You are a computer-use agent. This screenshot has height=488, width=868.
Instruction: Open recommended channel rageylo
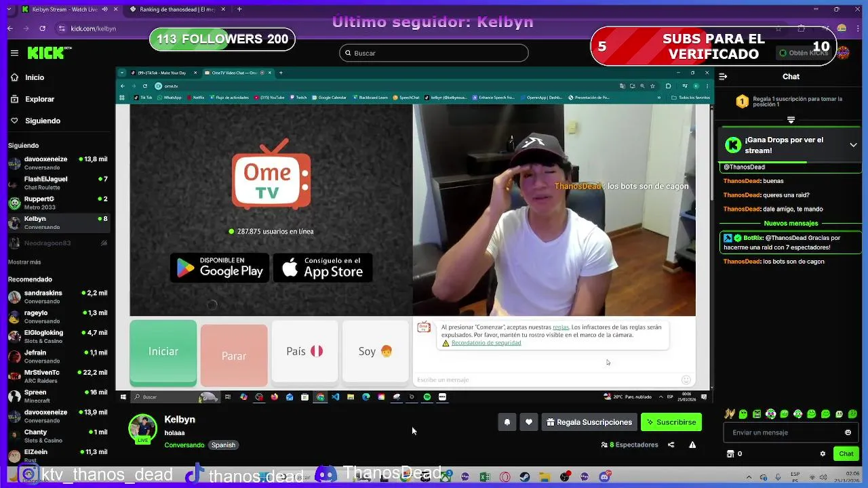pos(58,317)
